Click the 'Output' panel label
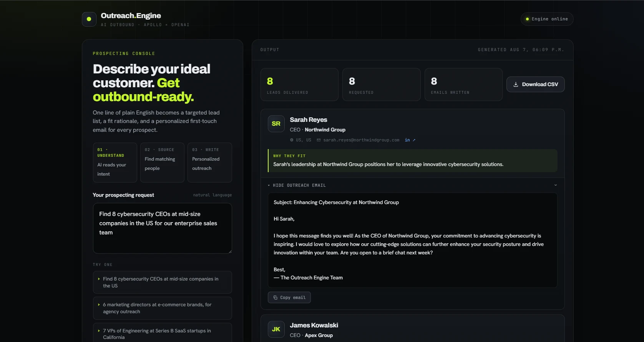The image size is (644, 342). point(270,50)
